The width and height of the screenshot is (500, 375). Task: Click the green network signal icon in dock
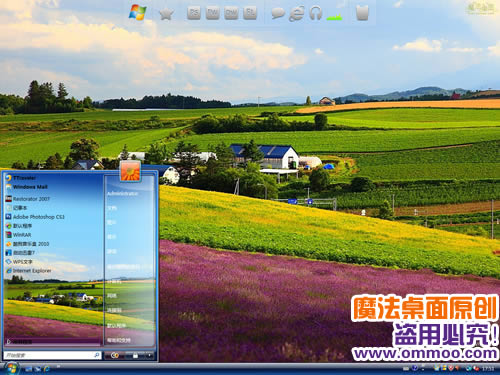coord(334,16)
